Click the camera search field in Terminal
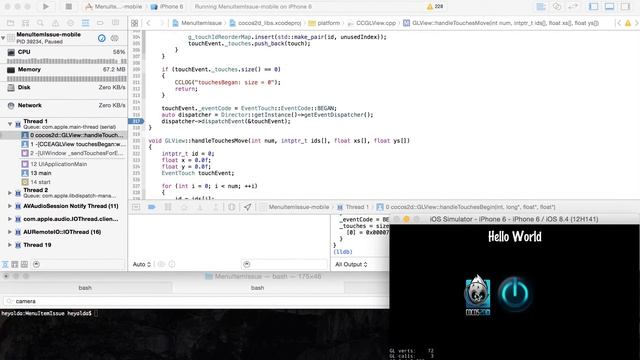 point(195,301)
